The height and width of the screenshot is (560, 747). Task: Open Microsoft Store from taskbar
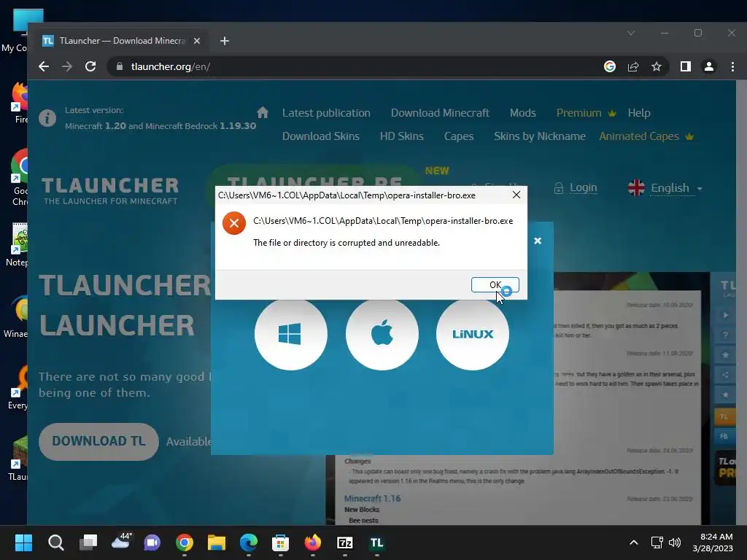pyautogui.click(x=281, y=542)
